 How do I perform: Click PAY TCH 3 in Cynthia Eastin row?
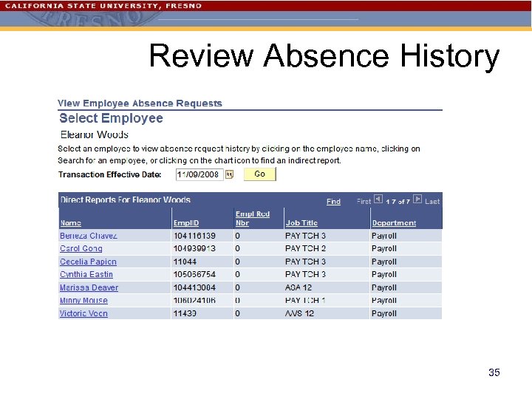click(305, 274)
